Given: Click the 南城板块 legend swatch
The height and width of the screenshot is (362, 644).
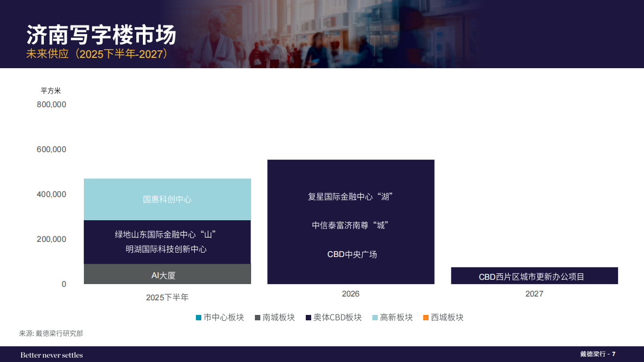Looking at the screenshot, I should point(258,318).
